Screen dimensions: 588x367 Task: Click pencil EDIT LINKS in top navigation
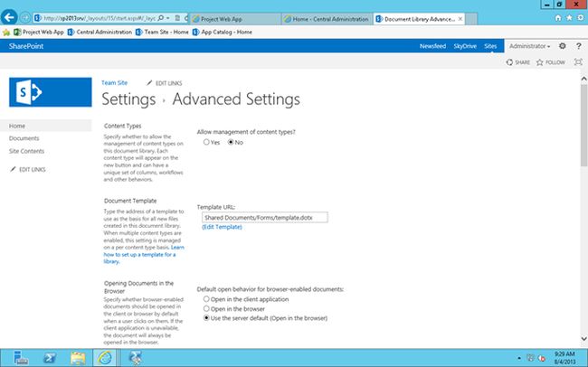[x=165, y=83]
